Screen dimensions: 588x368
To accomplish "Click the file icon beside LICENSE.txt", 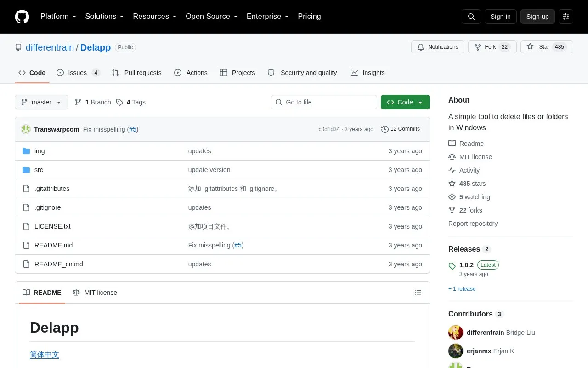I will 26,226.
